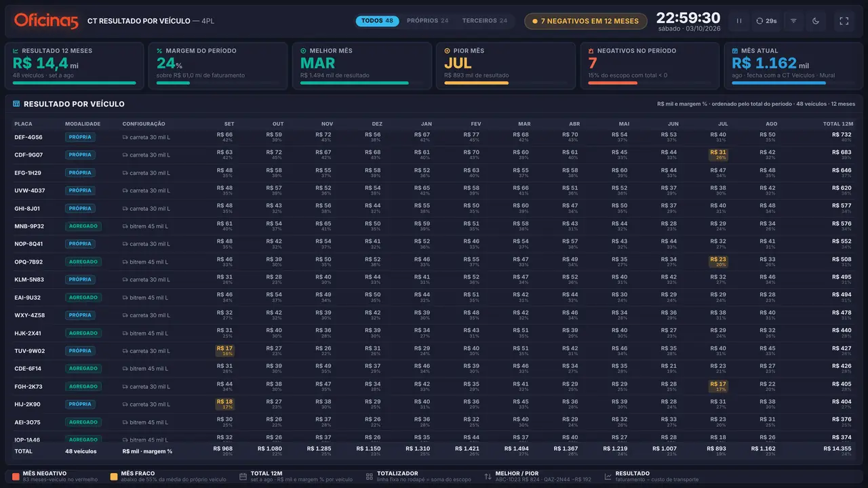Click the calendar icon next to Total 12M legend

tap(243, 476)
